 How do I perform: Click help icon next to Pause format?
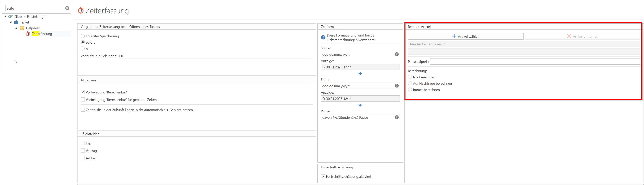click(x=396, y=117)
